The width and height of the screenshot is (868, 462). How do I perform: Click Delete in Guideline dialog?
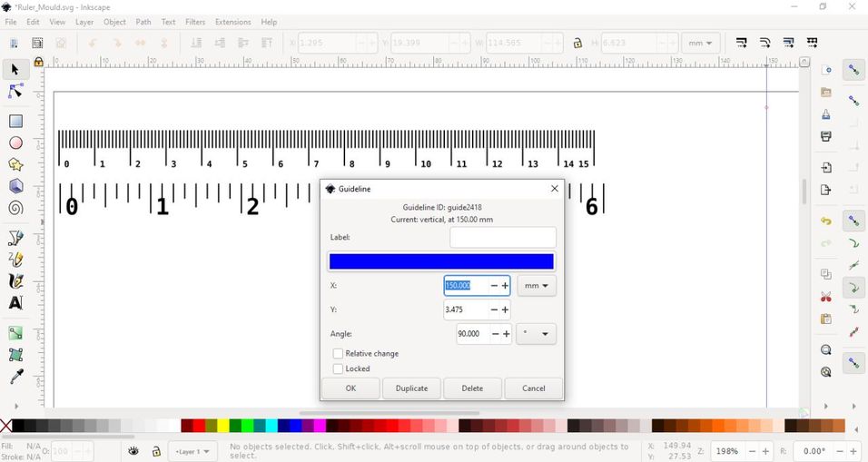click(473, 388)
